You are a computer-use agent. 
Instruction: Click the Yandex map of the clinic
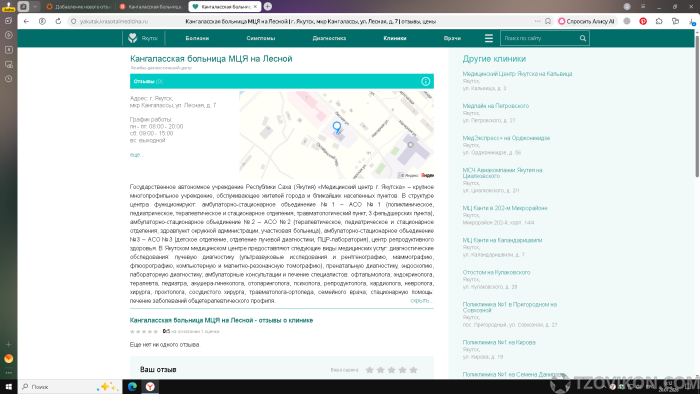(x=337, y=135)
